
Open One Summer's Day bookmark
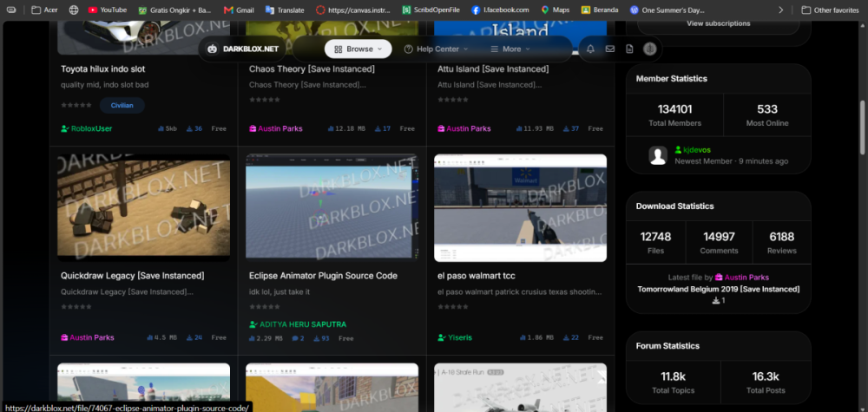click(667, 10)
